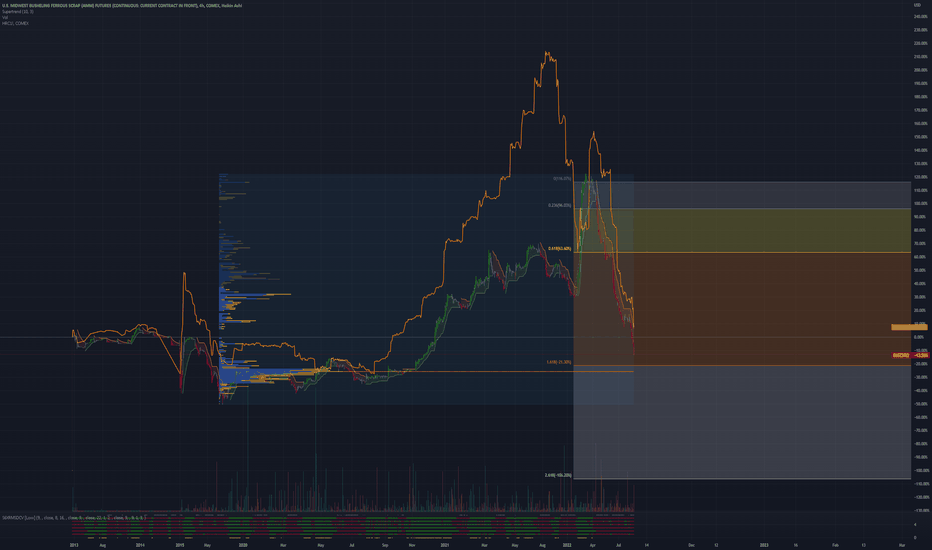Click the 2020 time axis label
Image resolution: width=932 pixels, height=550 pixels.
coord(243,545)
